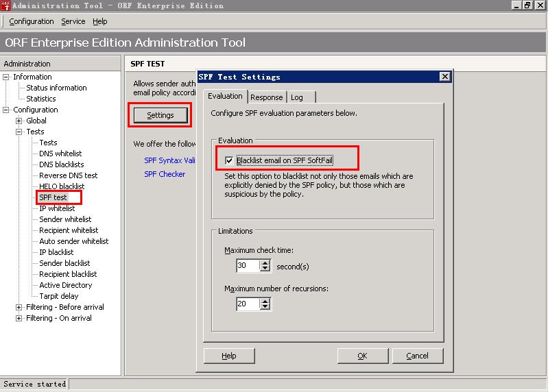Viewport: 548px width, 392px height.
Task: Switch to the Log tab
Action: click(x=296, y=97)
